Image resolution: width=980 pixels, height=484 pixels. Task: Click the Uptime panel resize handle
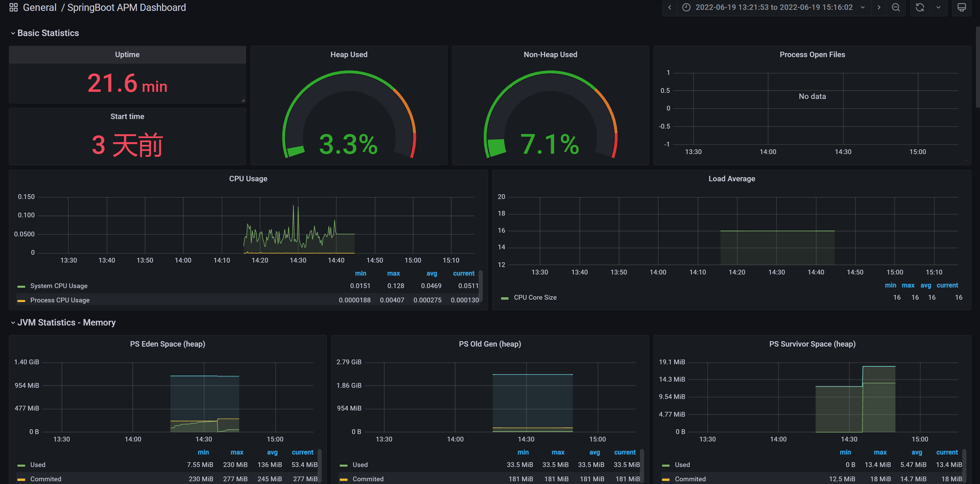tap(243, 100)
